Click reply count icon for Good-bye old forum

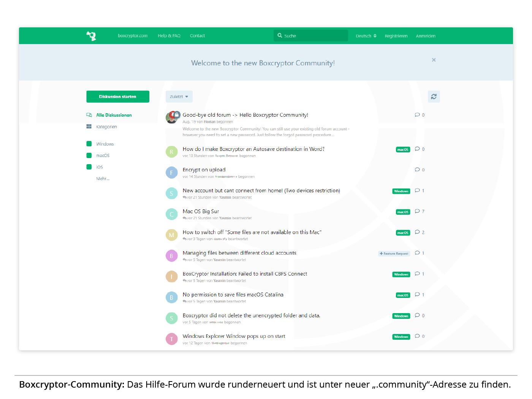pos(417,115)
